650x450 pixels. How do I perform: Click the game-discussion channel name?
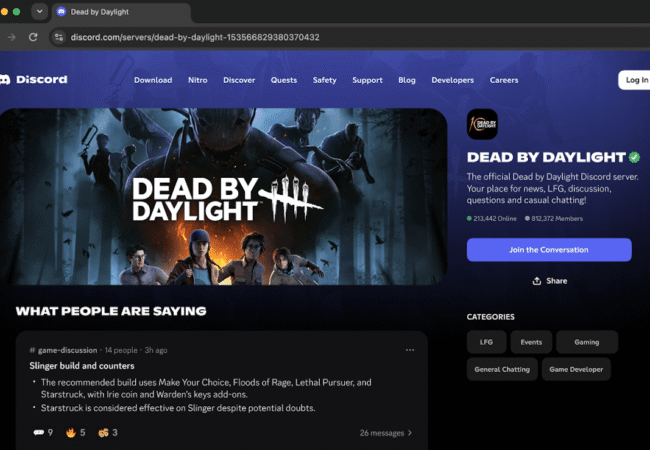coord(67,350)
